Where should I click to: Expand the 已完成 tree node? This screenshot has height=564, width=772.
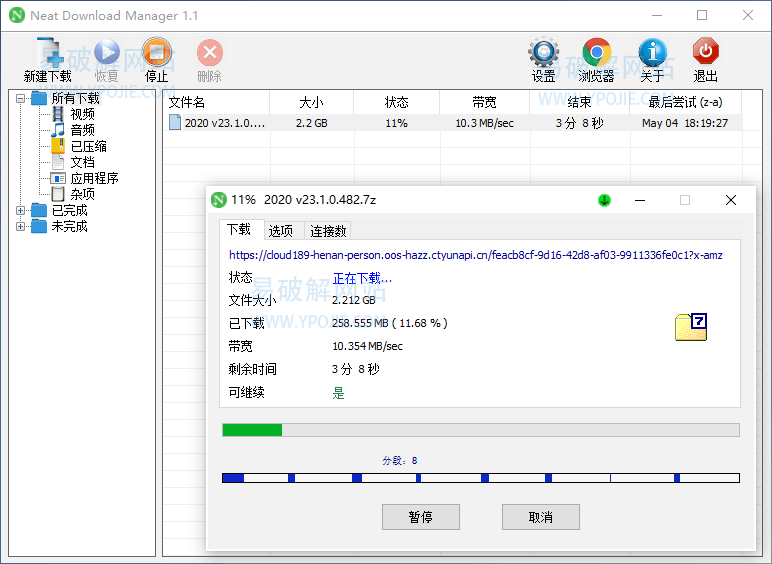(20, 211)
